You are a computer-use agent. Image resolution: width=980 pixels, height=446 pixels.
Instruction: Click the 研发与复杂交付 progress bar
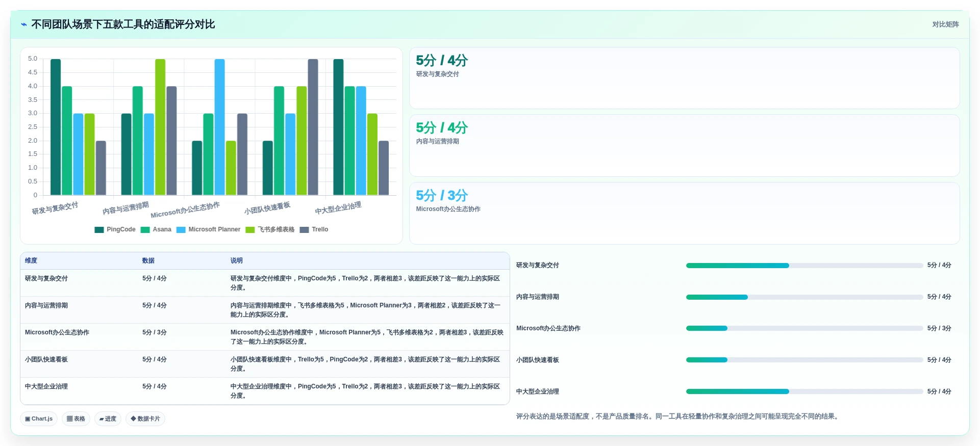(x=805, y=266)
